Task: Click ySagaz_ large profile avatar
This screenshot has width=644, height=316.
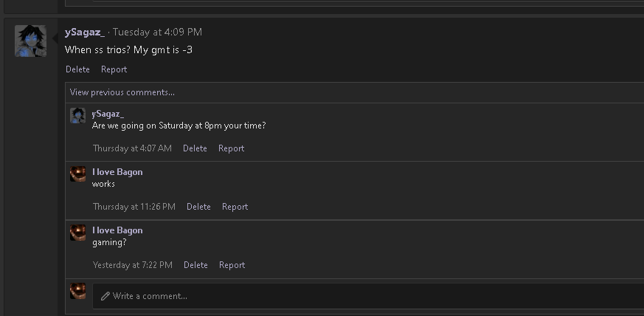Action: (30, 41)
